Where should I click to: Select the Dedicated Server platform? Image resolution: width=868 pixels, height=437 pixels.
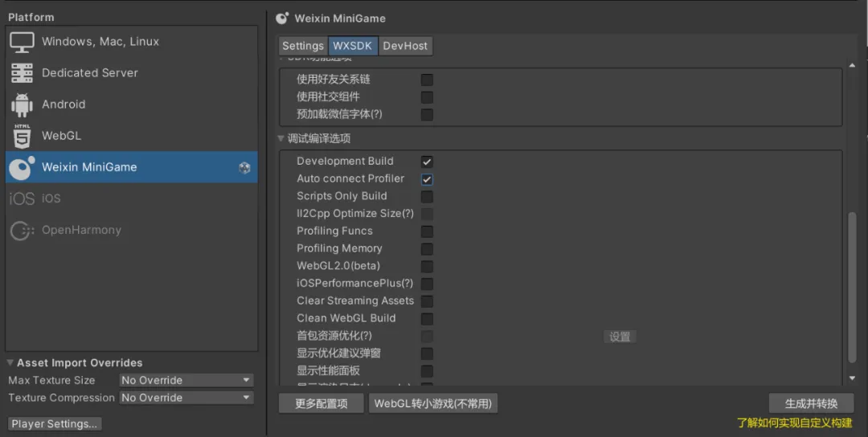click(x=132, y=73)
